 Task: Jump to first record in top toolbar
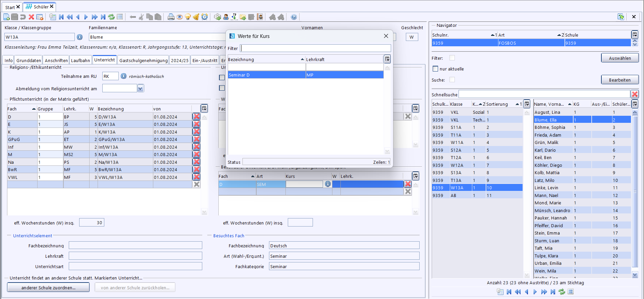click(x=61, y=17)
